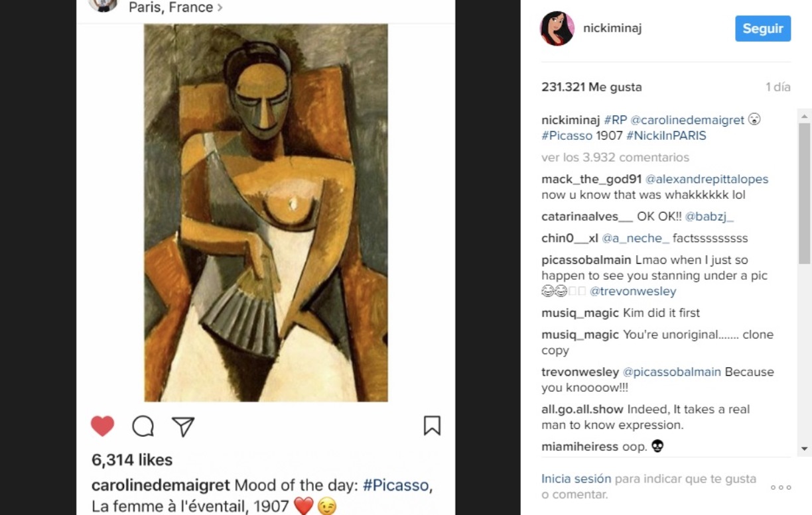812x515 pixels.
Task: Click the speech bubble comment icon
Action: [x=143, y=426]
